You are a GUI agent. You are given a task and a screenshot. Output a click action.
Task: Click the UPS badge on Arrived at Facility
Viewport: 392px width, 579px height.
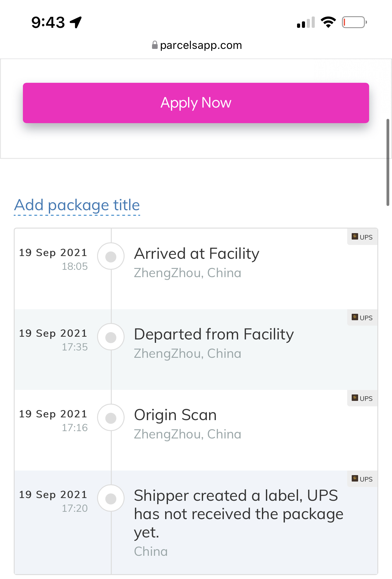362,237
